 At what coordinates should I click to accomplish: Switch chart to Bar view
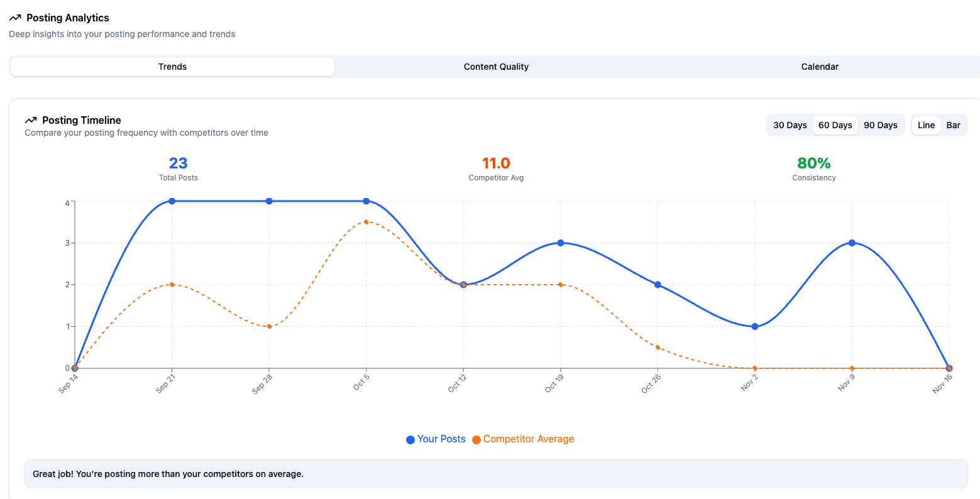point(953,125)
